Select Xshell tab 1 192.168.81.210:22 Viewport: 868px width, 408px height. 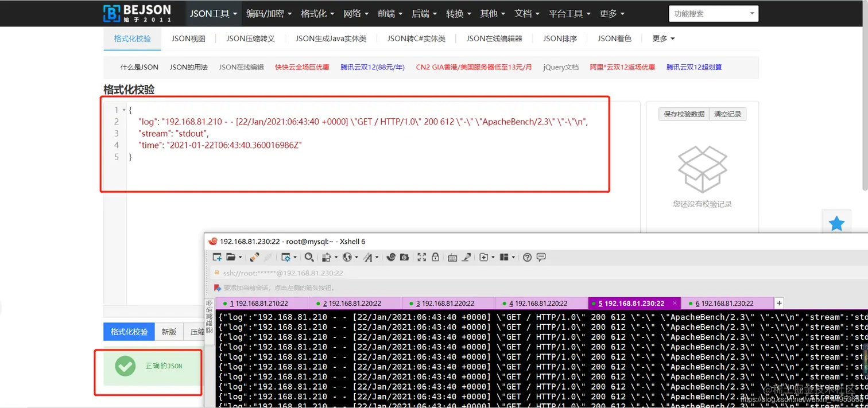pos(261,304)
